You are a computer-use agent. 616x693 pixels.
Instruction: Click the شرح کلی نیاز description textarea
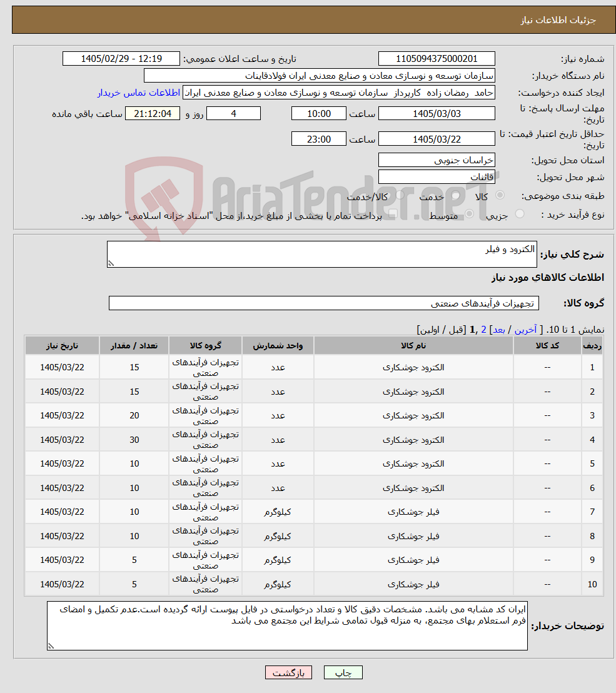click(x=321, y=254)
